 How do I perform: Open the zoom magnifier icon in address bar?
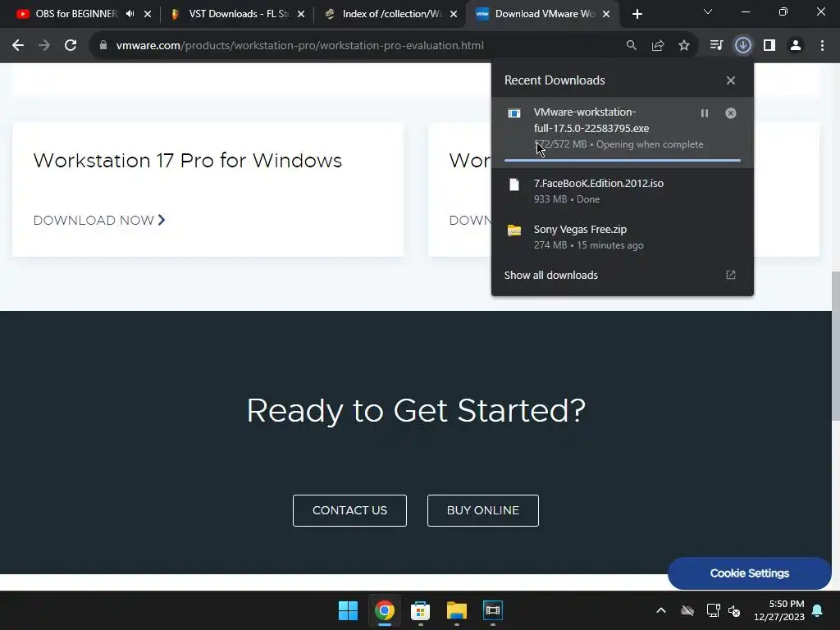[x=632, y=46]
